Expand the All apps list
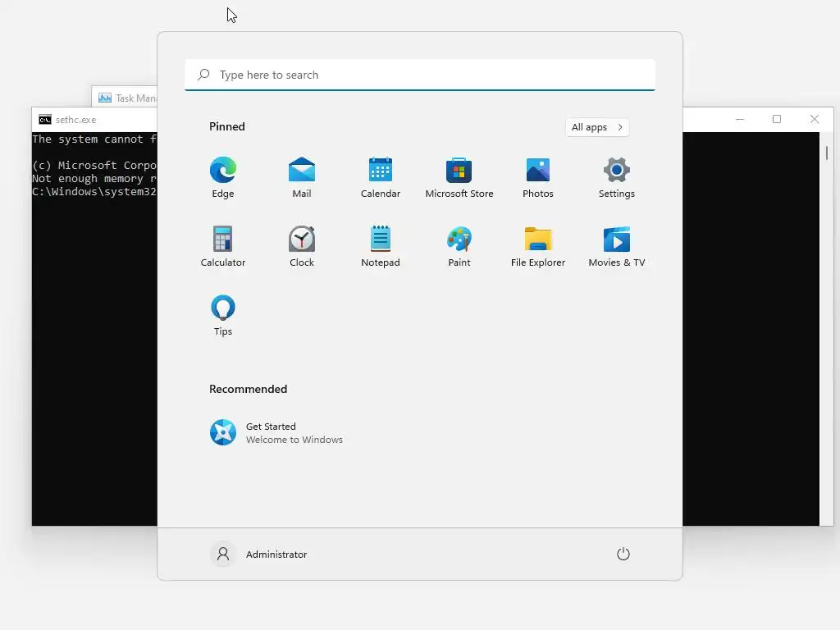Image resolution: width=840 pixels, height=630 pixels. pyautogui.click(x=597, y=127)
